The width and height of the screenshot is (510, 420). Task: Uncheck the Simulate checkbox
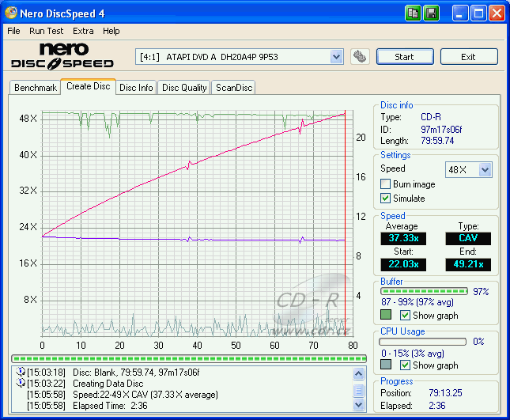[x=385, y=198]
